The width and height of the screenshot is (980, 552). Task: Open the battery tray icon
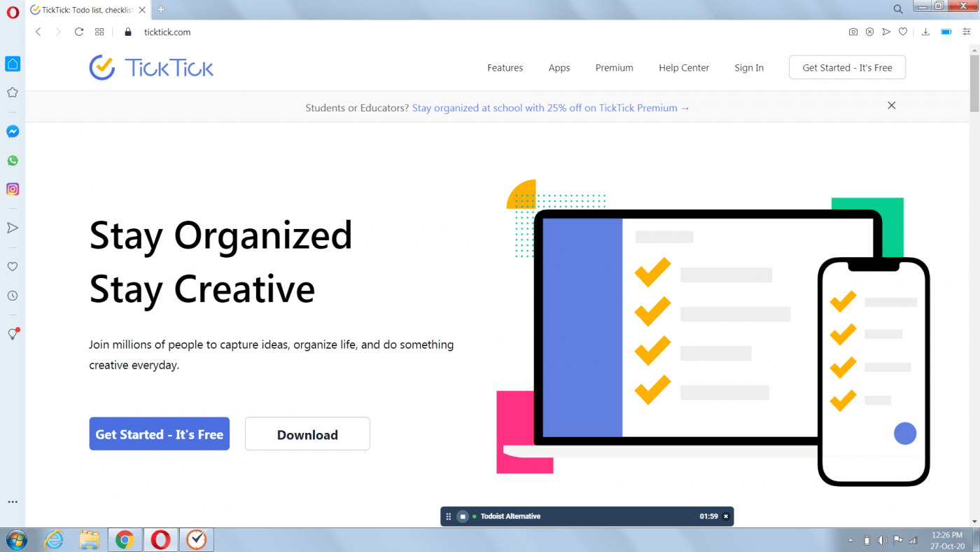click(867, 540)
